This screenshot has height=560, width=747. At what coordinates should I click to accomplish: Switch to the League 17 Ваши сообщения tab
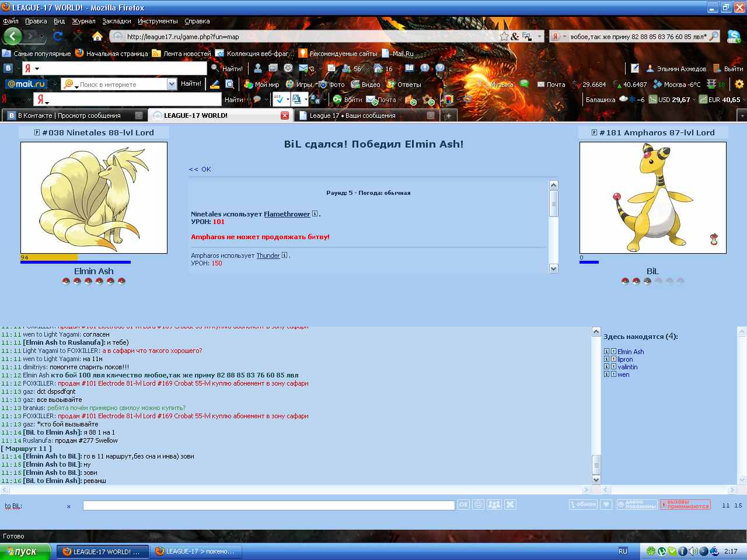click(x=366, y=116)
